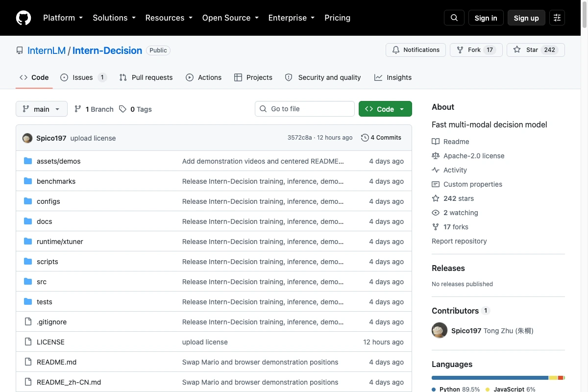Open the green Code dropdown button
Viewport: 588px width, 392px height.
385,109
